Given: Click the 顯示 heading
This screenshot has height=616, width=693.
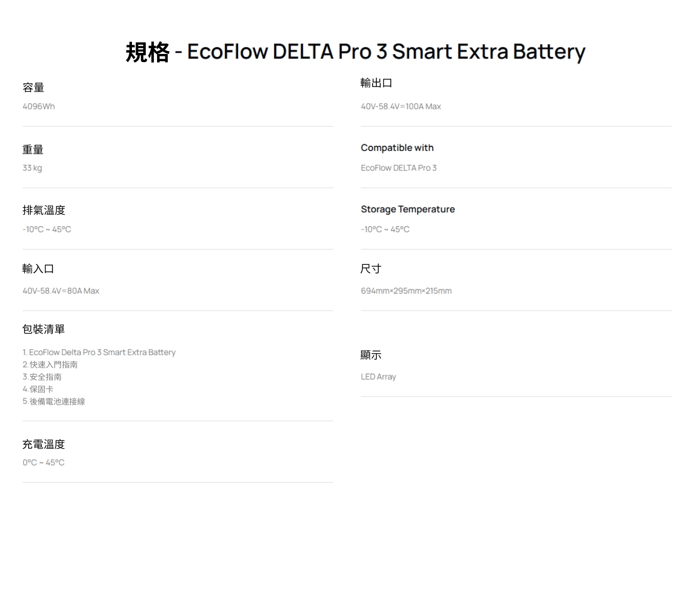Looking at the screenshot, I should coord(371,355).
